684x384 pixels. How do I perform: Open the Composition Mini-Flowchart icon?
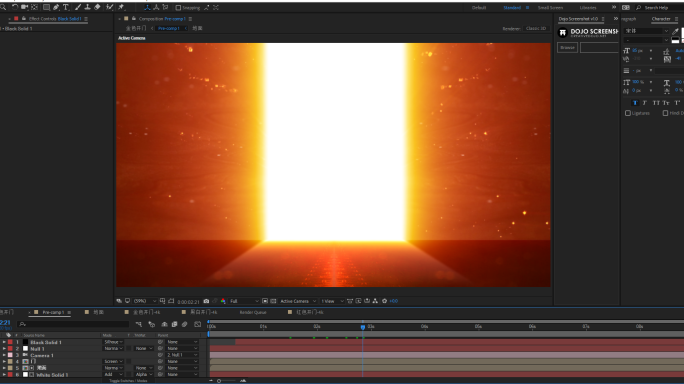(x=139, y=324)
